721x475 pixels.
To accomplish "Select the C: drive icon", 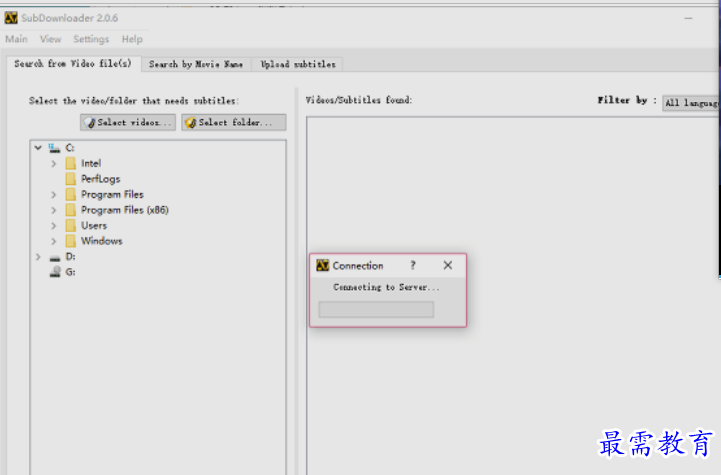I will coord(55,148).
